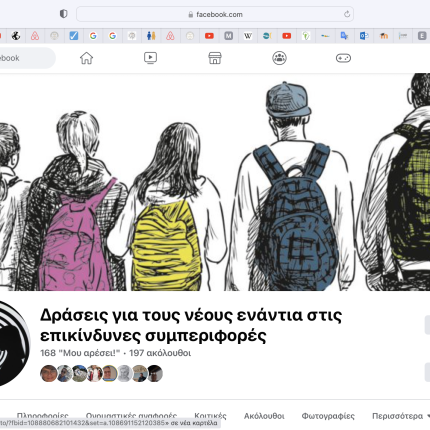The width and height of the screenshot is (430, 430).
Task: Open the Google bookmark beside the blue checkmark
Action: click(93, 36)
